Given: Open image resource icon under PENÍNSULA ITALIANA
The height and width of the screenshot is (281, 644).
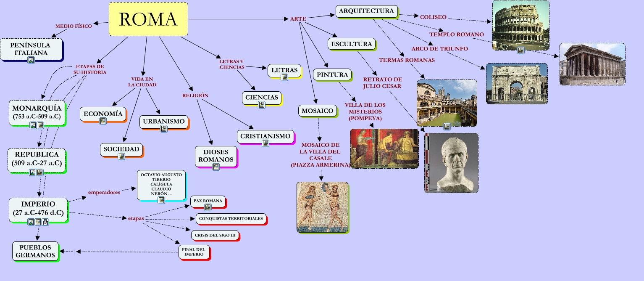Looking at the screenshot, I should click(31, 60).
